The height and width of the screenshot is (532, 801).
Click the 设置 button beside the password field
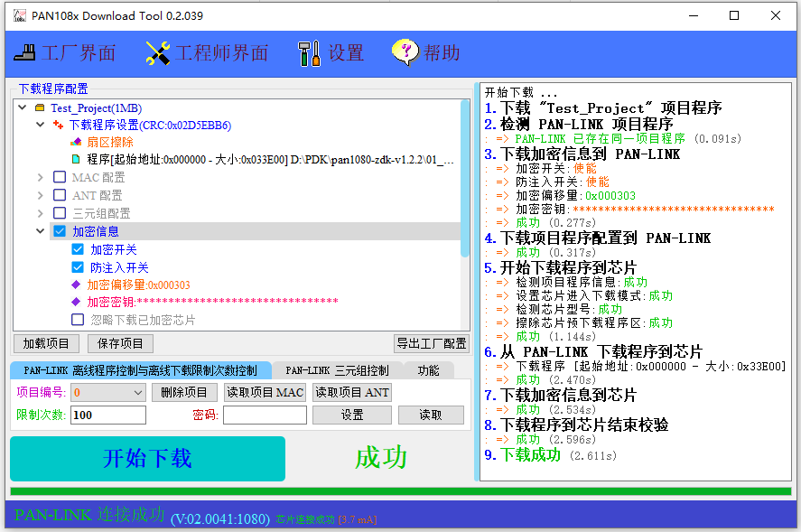click(352, 415)
